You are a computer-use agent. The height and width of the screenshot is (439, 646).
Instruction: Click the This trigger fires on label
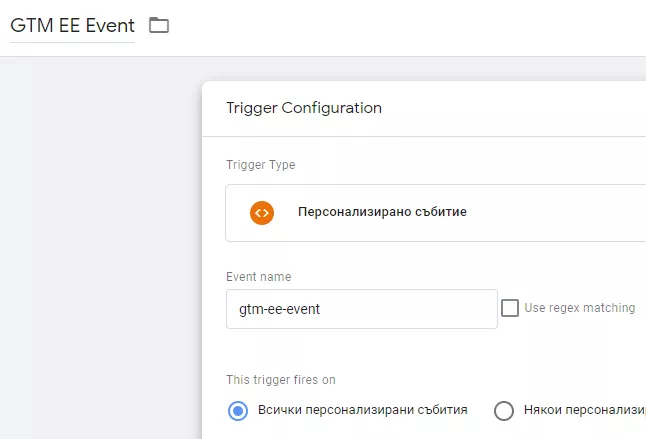click(x=281, y=380)
